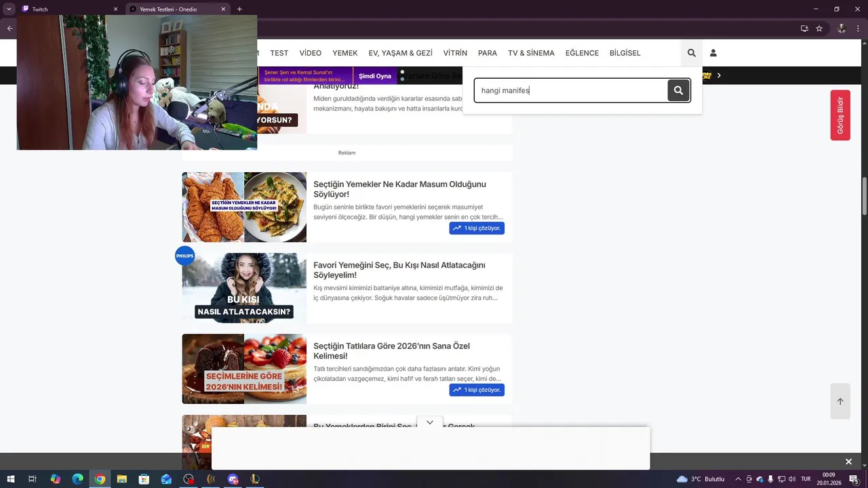Click the Görüş Bildir feedback button
This screenshot has width=868, height=488.
click(840, 115)
